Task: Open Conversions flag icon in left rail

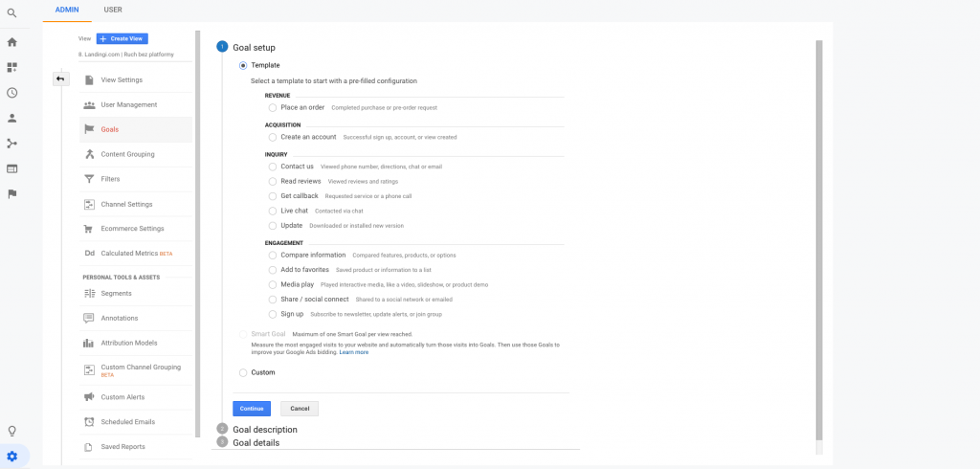Action: 11,194
